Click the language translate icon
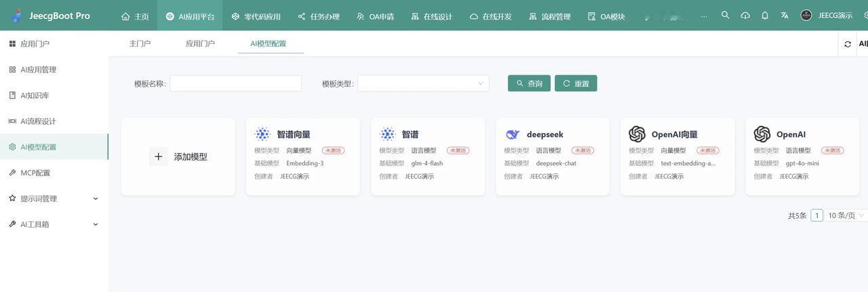 click(785, 15)
